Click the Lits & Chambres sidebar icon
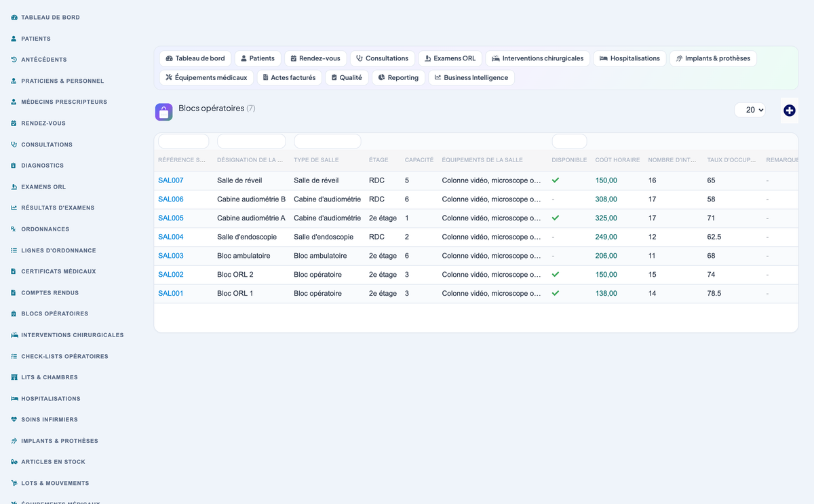The width and height of the screenshot is (814, 504). 14,377
